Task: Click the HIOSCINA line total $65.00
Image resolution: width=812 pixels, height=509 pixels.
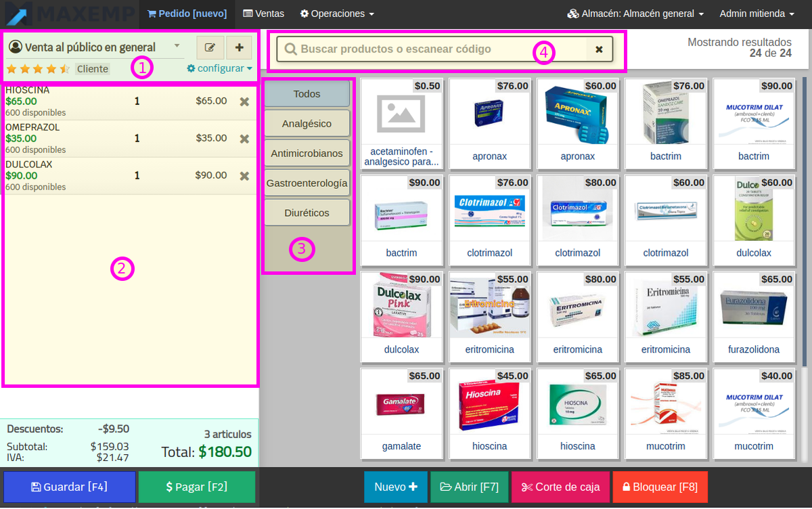Action: (x=212, y=101)
